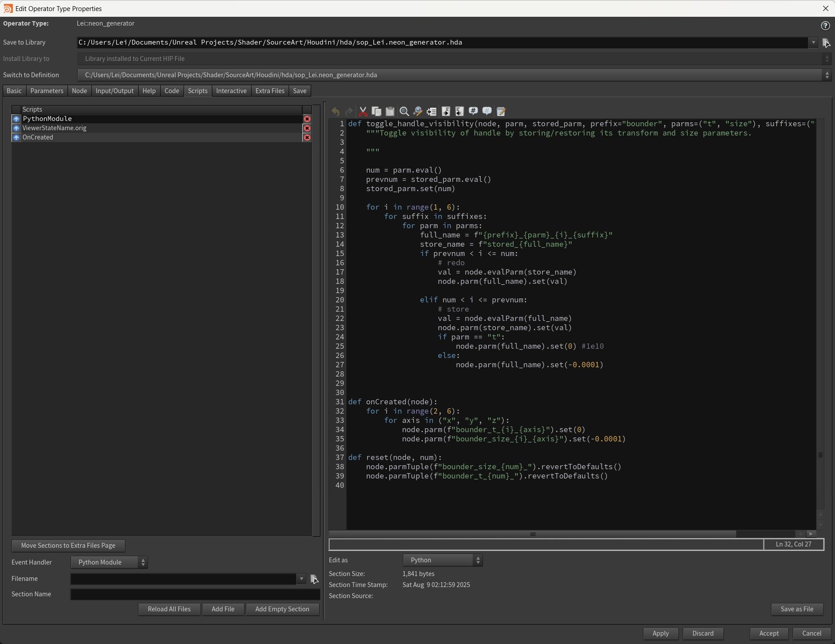Image resolution: width=835 pixels, height=644 pixels.
Task: Paste from clipboard with the clipboard icon
Action: (x=390, y=111)
